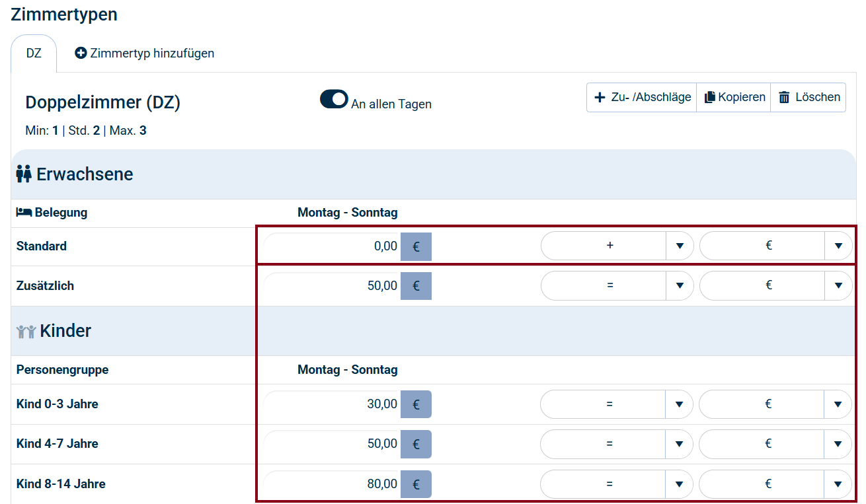866x504 pixels.
Task: Click the Kind 8-14 Jahre price field
Action: tap(332, 484)
